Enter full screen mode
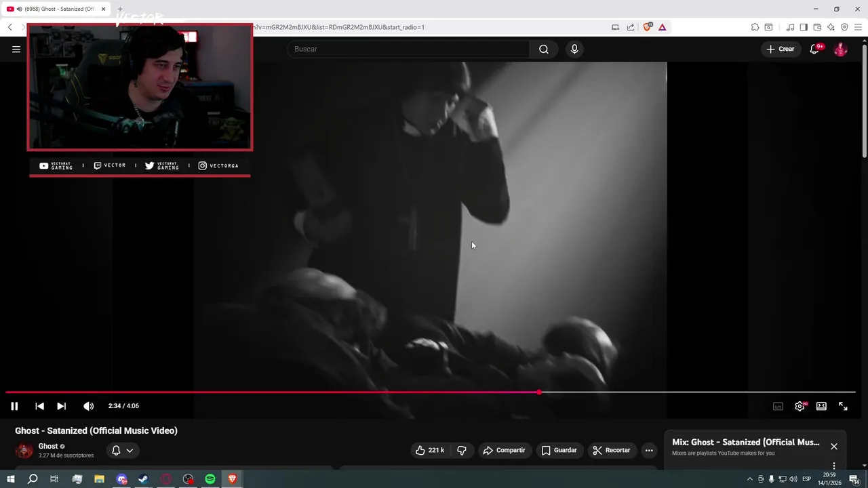This screenshot has height=488, width=868. tap(843, 406)
